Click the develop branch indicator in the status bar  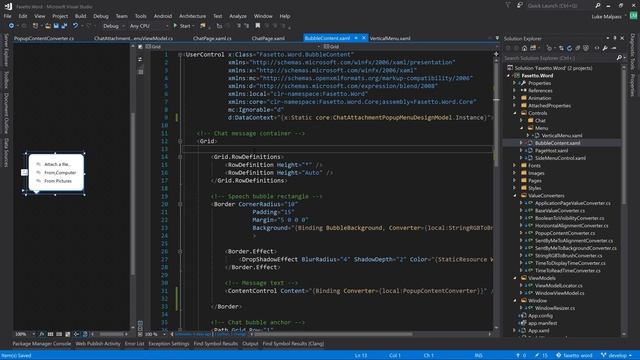coord(616,356)
